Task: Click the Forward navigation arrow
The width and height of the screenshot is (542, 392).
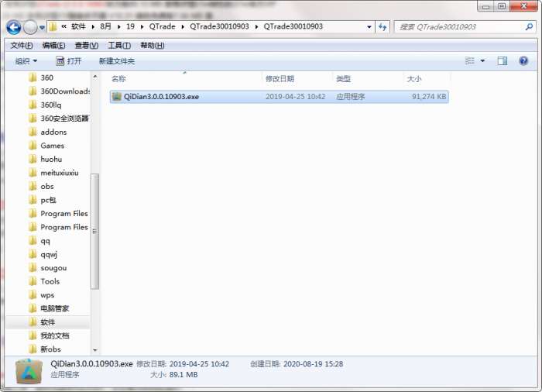Action: (x=30, y=27)
